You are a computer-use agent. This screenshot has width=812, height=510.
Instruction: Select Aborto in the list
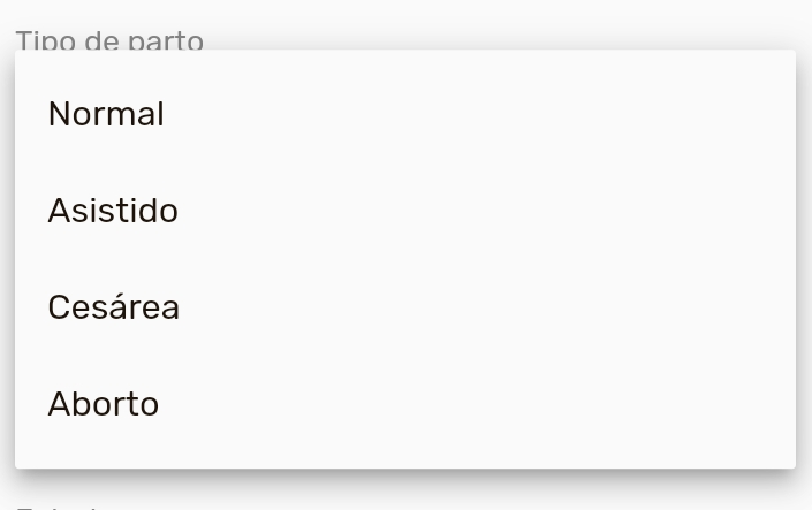point(104,404)
